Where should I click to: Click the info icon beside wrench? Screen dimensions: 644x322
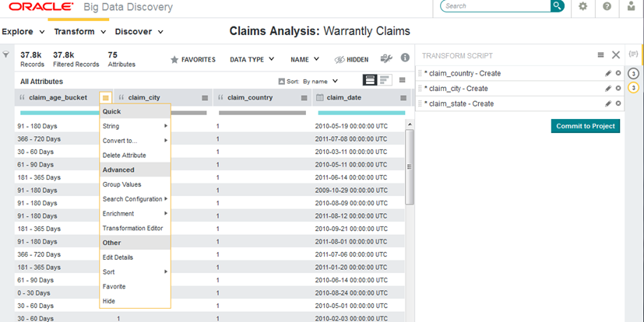point(406,58)
